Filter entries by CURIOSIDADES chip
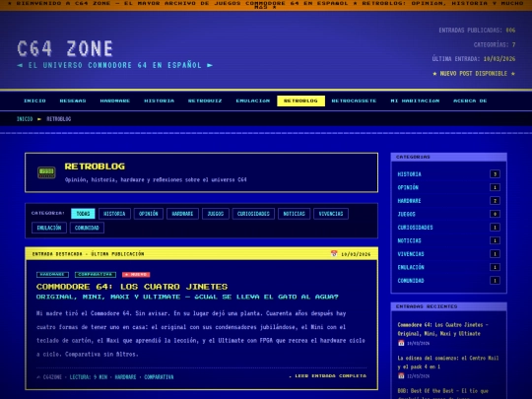The image size is (532, 399). coord(253,214)
